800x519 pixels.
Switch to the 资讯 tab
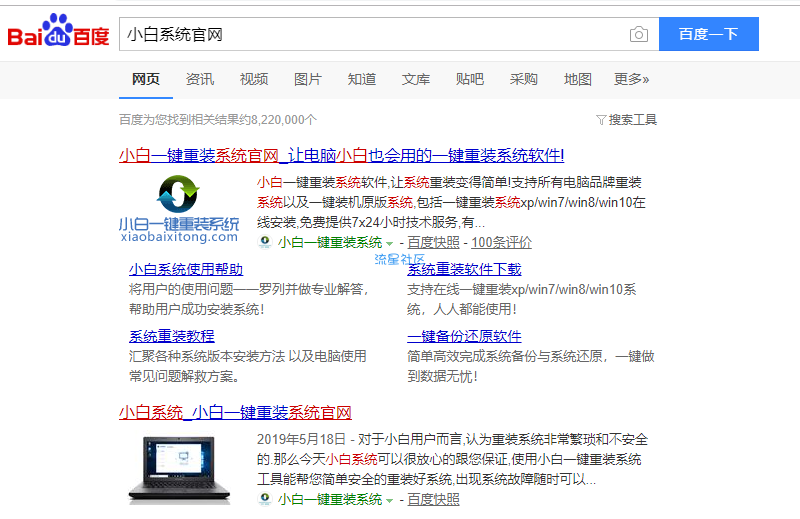coord(199,79)
